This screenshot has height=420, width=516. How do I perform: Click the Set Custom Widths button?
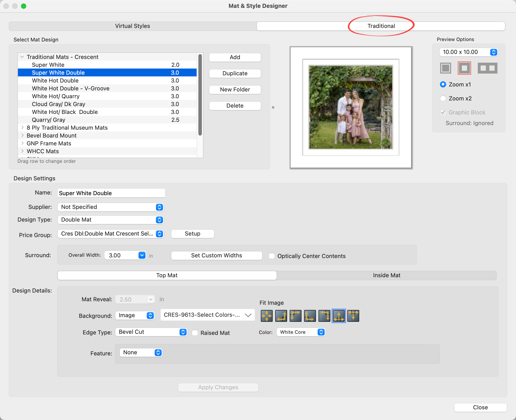(216, 255)
